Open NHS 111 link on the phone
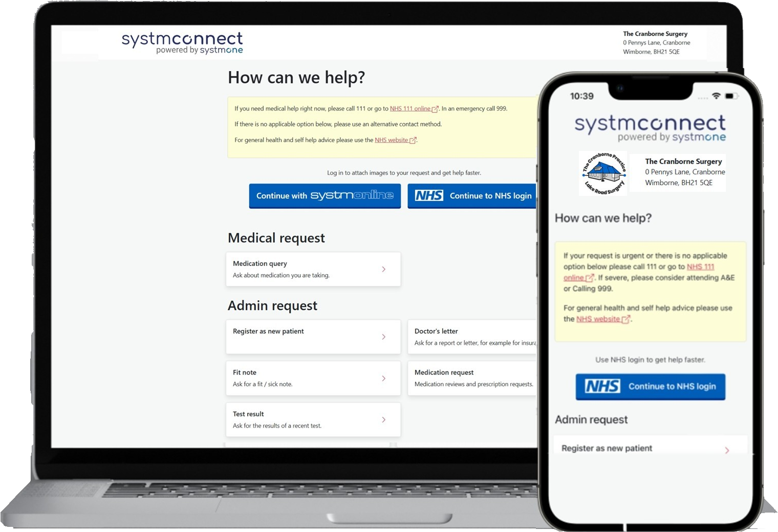 (700, 267)
